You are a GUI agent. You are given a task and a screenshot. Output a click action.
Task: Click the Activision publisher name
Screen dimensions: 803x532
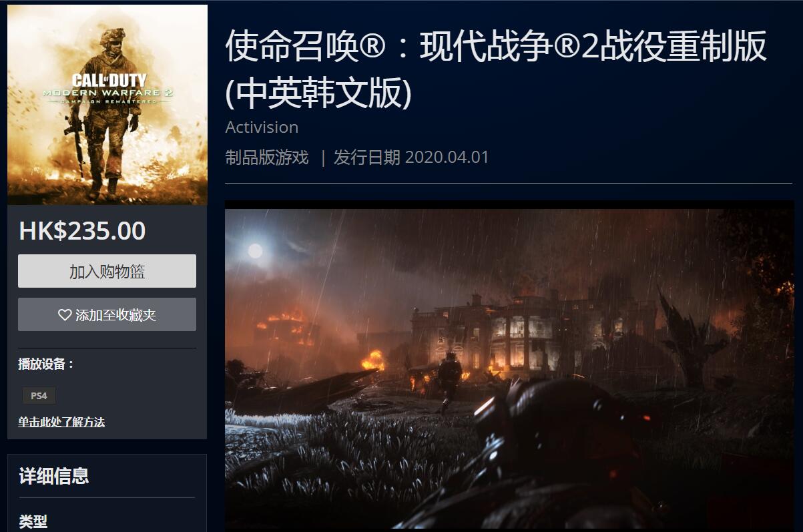coord(262,127)
